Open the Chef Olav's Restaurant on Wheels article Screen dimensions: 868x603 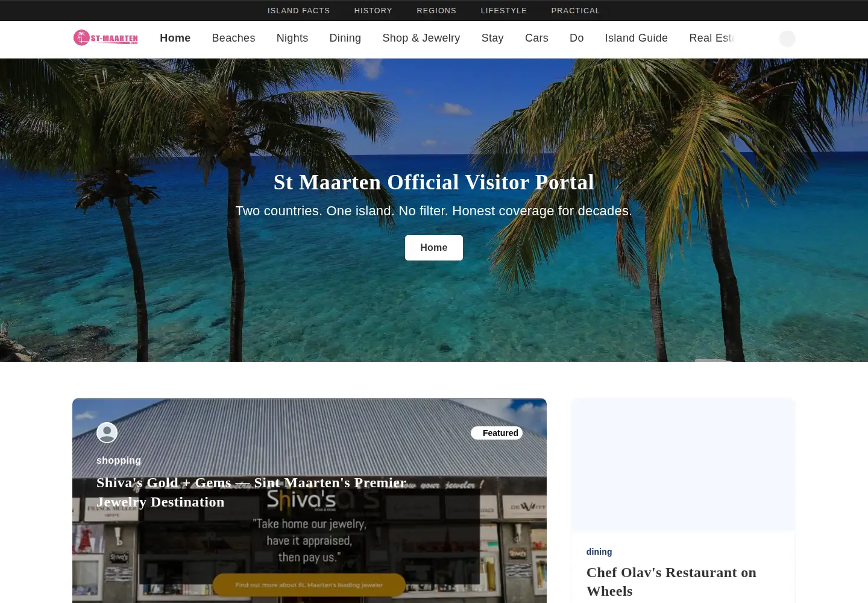pyautogui.click(x=671, y=581)
